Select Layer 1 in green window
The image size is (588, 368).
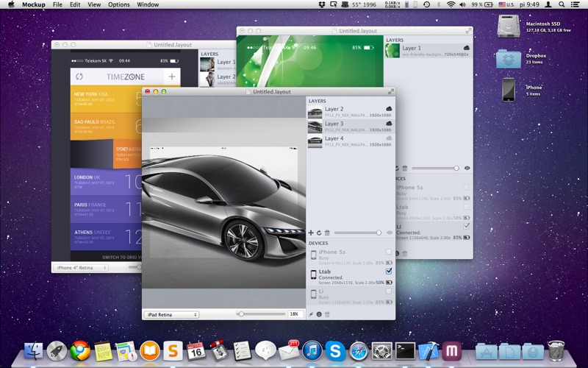point(429,51)
